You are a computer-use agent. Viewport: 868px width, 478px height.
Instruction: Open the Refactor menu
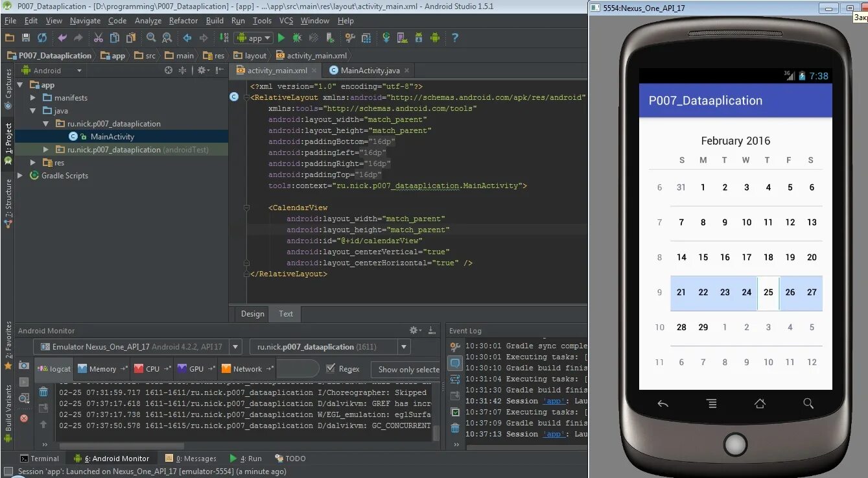tap(183, 21)
